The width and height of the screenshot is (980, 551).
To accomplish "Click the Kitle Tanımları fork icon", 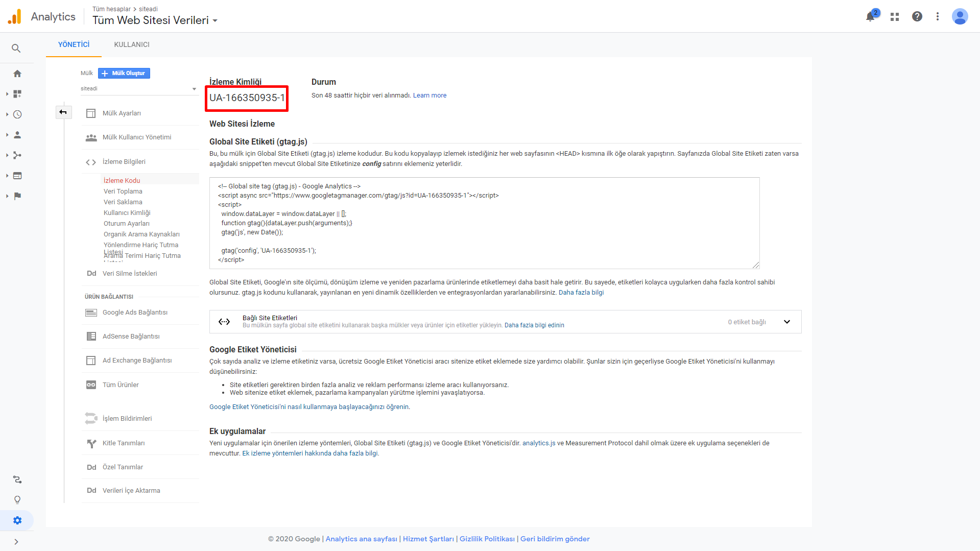I will [x=91, y=443].
